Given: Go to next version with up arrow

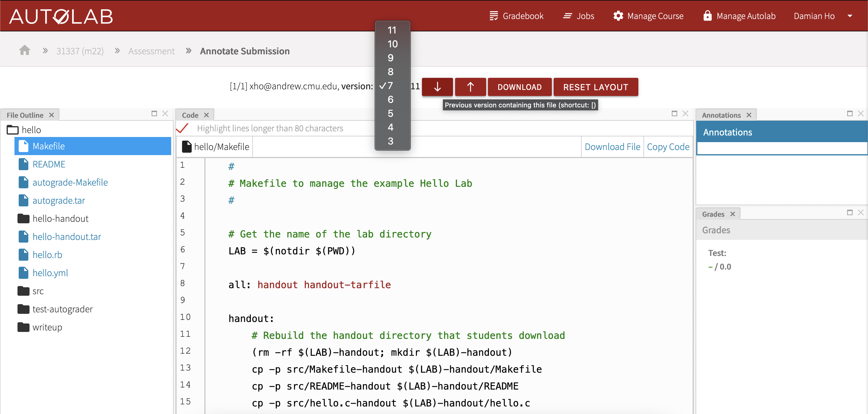Looking at the screenshot, I should coord(470,87).
